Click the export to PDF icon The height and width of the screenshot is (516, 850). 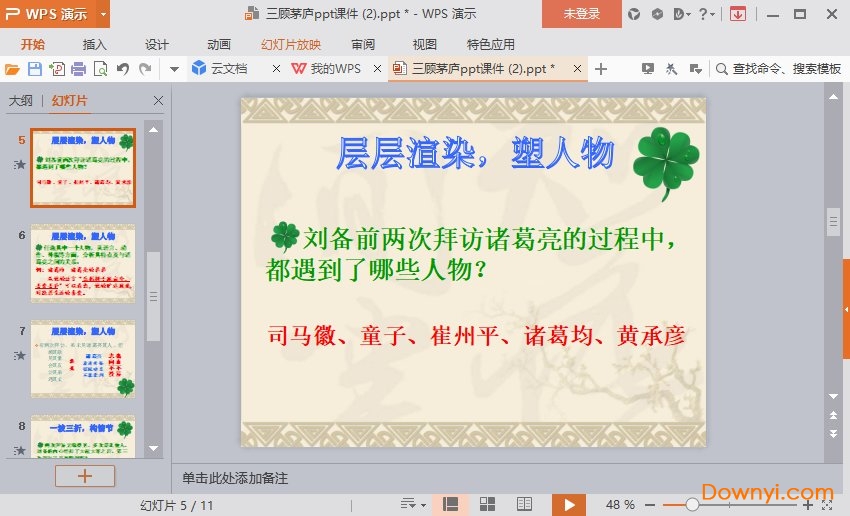56,69
